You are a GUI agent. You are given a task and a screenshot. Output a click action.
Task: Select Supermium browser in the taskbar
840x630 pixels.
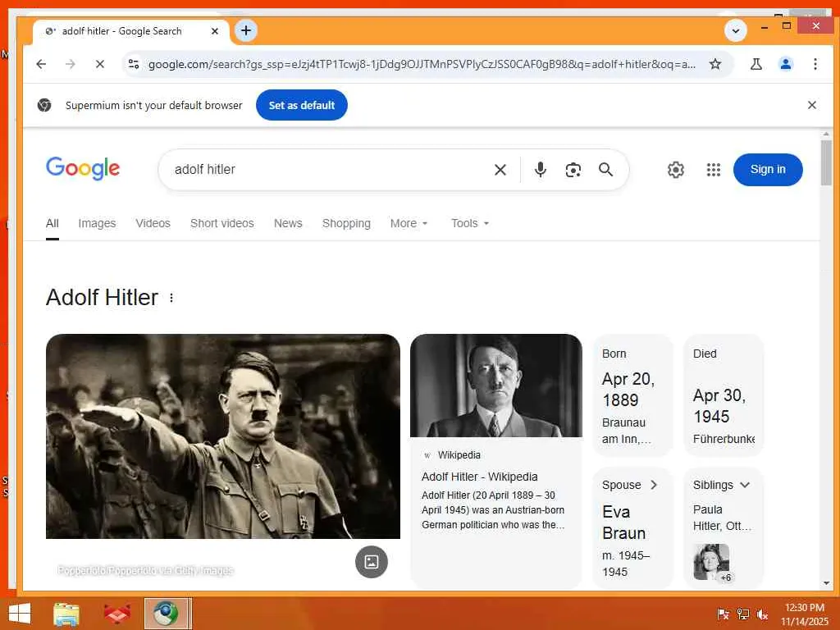pyautogui.click(x=167, y=614)
